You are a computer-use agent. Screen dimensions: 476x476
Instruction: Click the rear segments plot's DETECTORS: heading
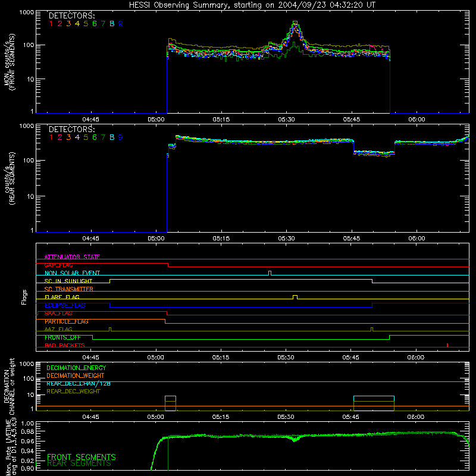(71, 130)
